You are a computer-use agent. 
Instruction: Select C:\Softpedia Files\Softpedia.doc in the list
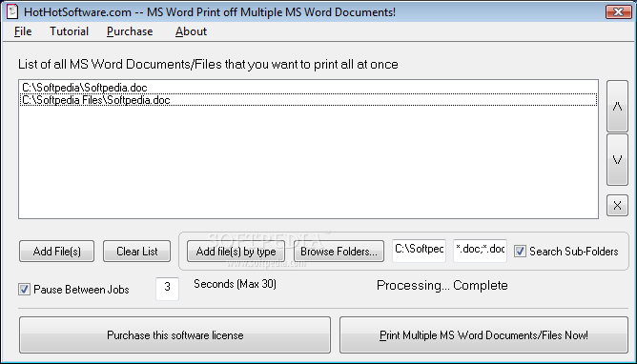pos(309,100)
